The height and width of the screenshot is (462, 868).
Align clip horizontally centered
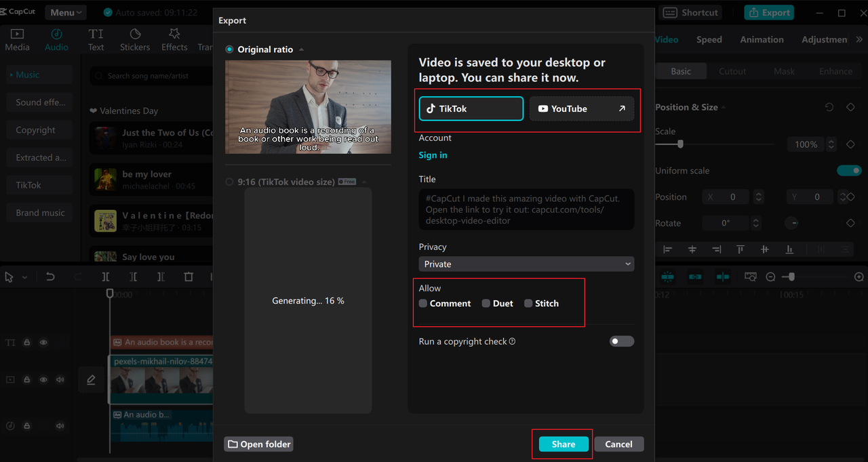coord(692,249)
